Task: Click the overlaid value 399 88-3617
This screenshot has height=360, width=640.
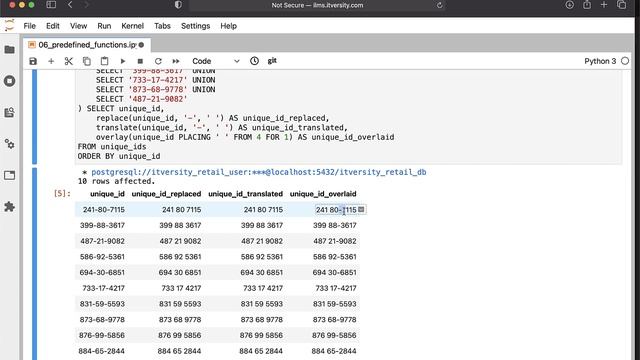Action: [335, 225]
